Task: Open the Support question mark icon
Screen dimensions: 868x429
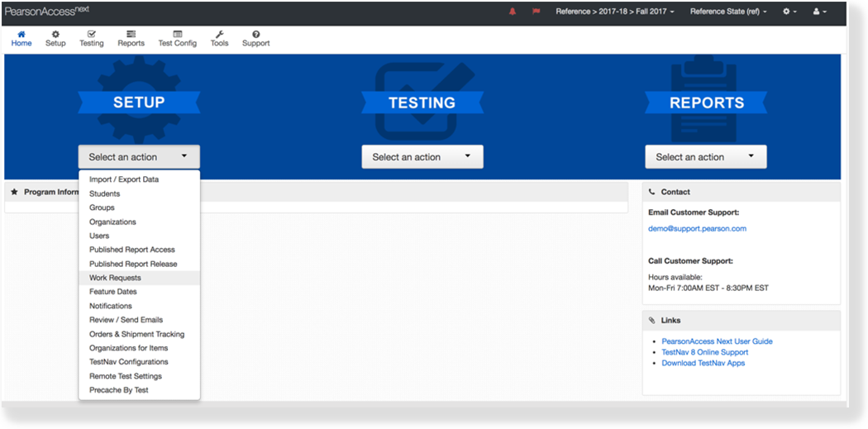Action: point(255,34)
